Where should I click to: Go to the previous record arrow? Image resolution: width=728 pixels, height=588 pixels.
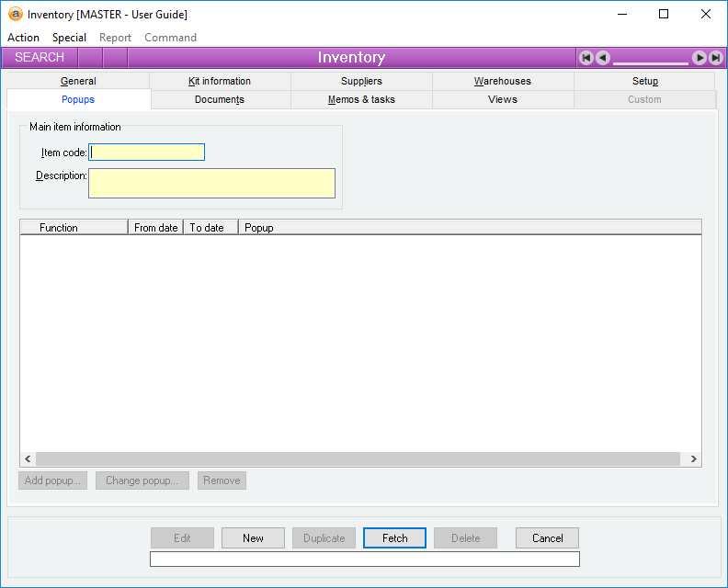(x=602, y=58)
